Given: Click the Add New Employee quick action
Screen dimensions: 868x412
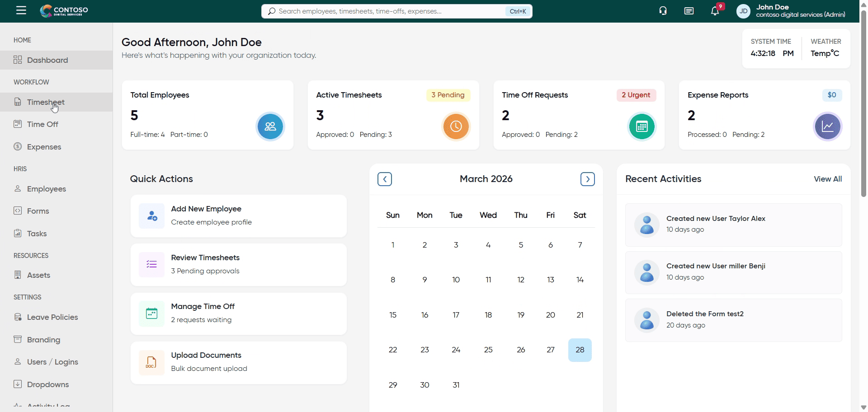Looking at the screenshot, I should click(238, 216).
